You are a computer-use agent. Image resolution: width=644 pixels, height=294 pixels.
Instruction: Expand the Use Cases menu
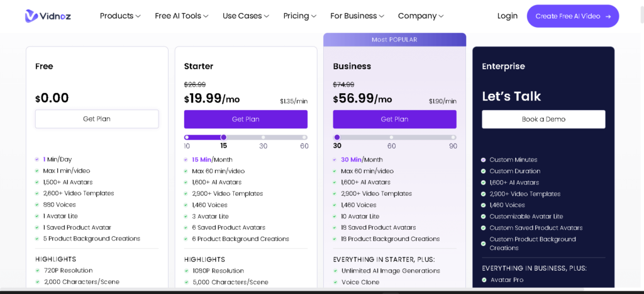(245, 16)
